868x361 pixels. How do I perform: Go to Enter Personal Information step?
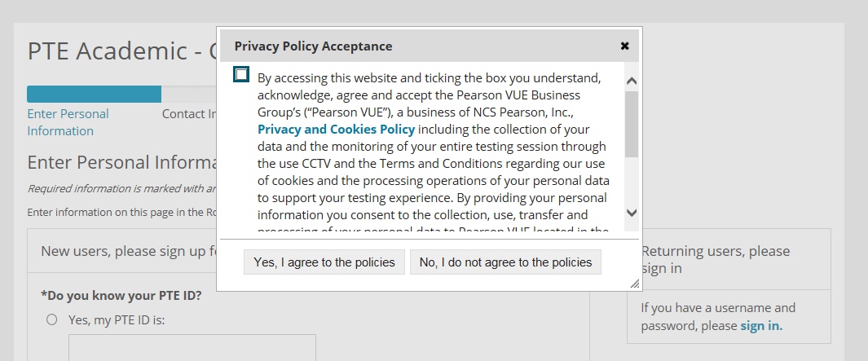point(68,122)
